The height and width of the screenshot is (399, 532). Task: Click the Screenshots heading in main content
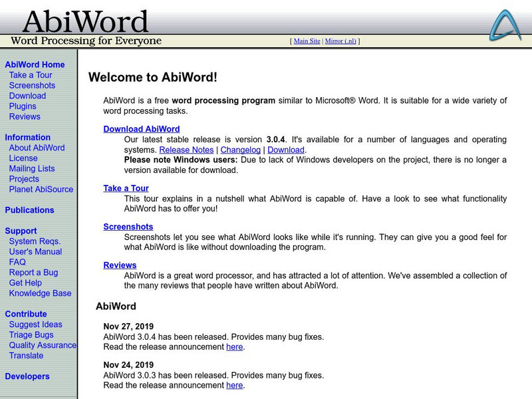128,227
